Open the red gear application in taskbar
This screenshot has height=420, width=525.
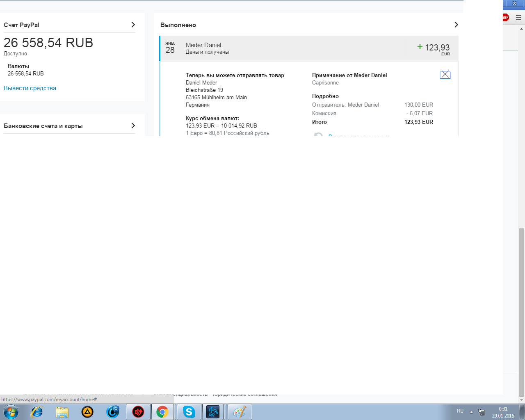coord(138,412)
